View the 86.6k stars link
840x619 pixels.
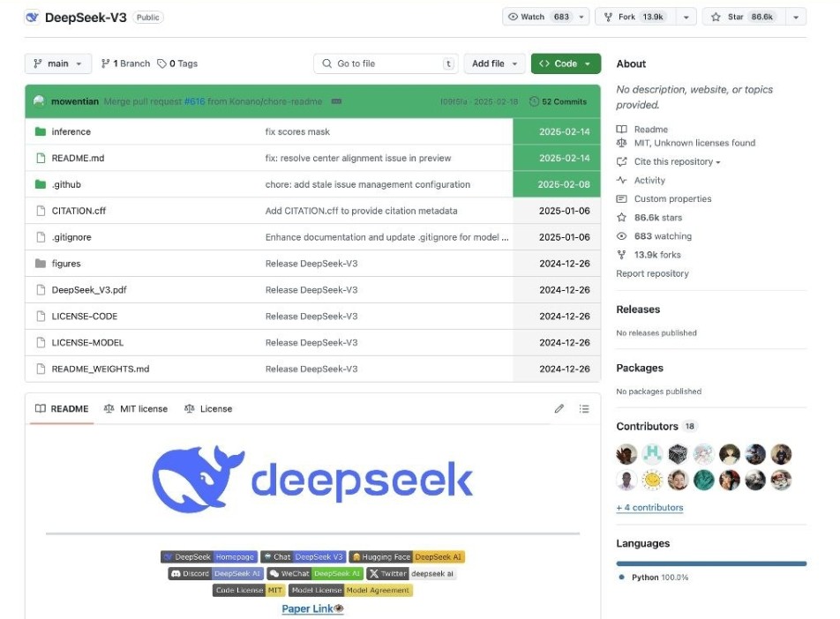pyautogui.click(x=649, y=218)
